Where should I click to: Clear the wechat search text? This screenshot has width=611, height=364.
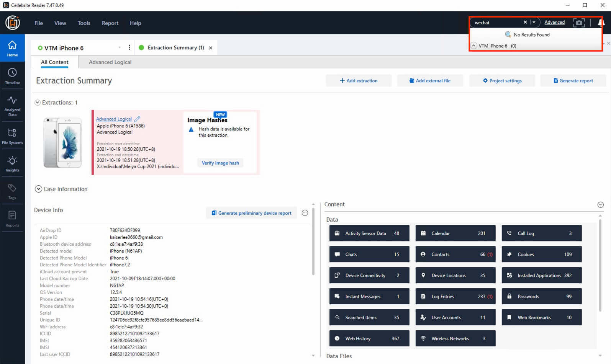[525, 22]
